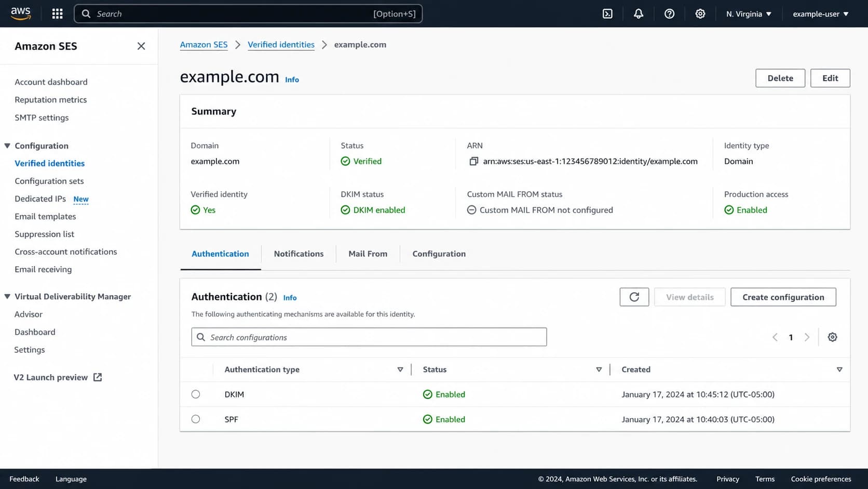868x489 pixels.
Task: Focus the Search configurations field
Action: [x=369, y=337]
